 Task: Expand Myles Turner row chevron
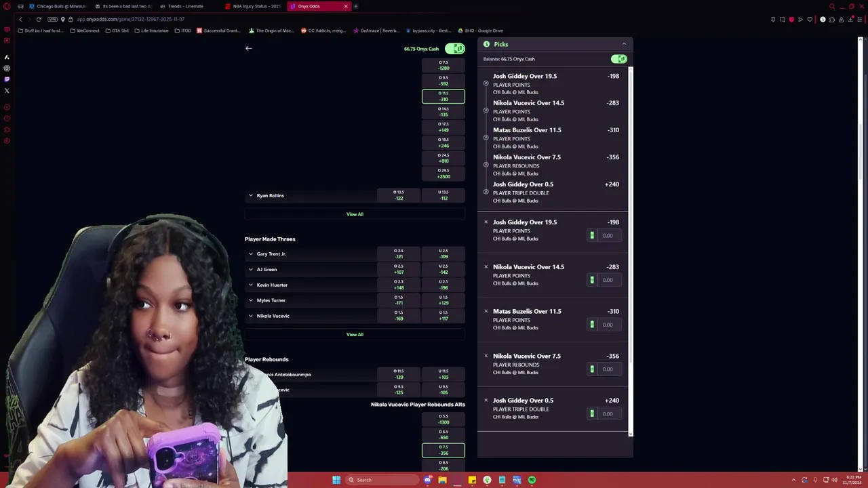250,300
